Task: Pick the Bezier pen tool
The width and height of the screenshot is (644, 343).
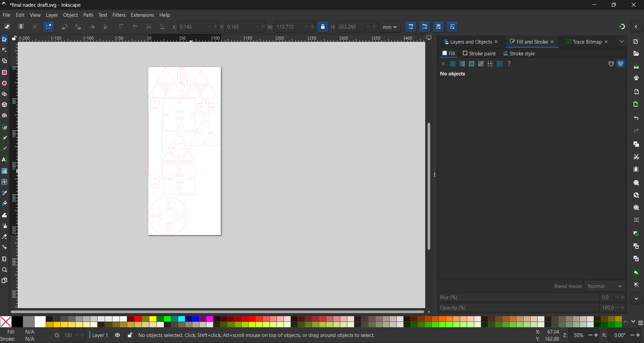Action: click(4, 127)
